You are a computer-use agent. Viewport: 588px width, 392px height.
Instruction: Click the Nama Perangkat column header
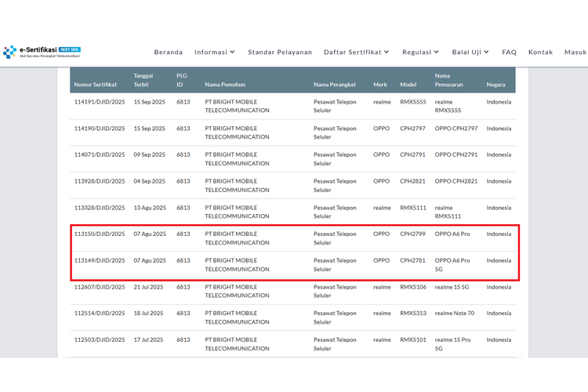click(335, 85)
